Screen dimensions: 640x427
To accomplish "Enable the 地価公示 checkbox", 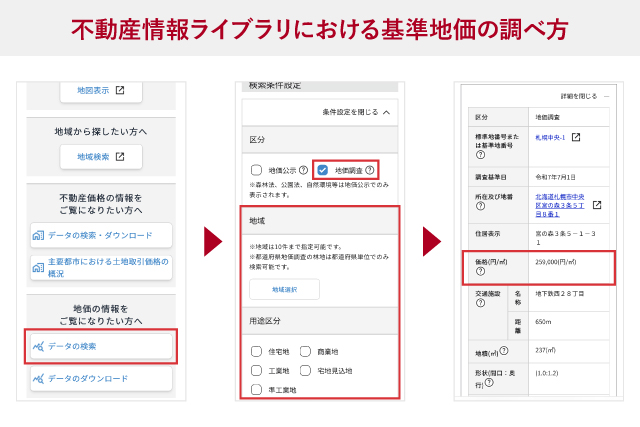I will coord(256,170).
